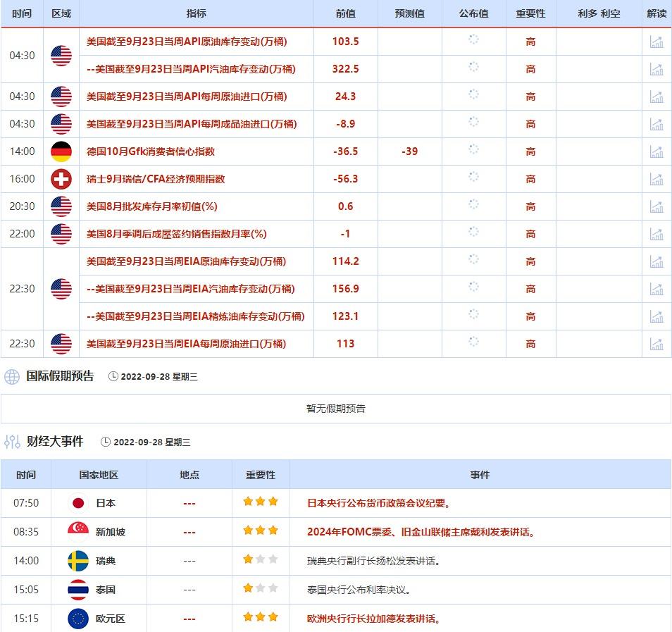Click the 暂无假期预告 notice box
672x632 pixels.
(336, 409)
